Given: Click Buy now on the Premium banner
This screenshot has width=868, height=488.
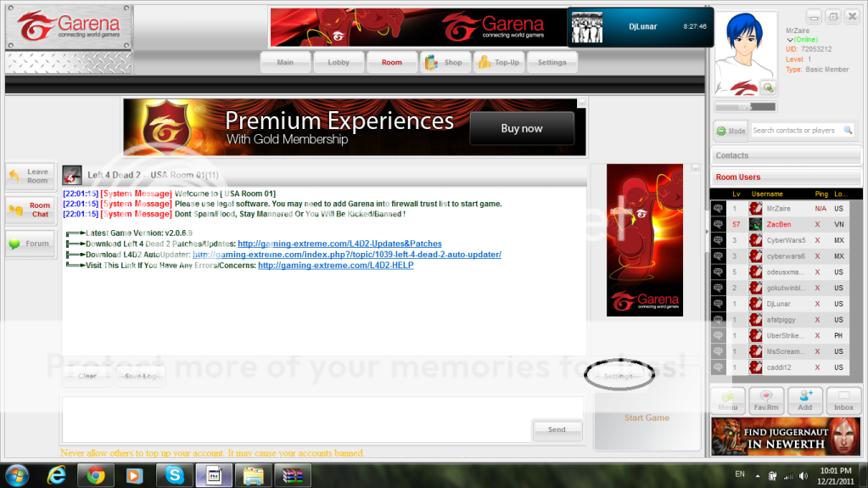Looking at the screenshot, I should click(x=522, y=128).
